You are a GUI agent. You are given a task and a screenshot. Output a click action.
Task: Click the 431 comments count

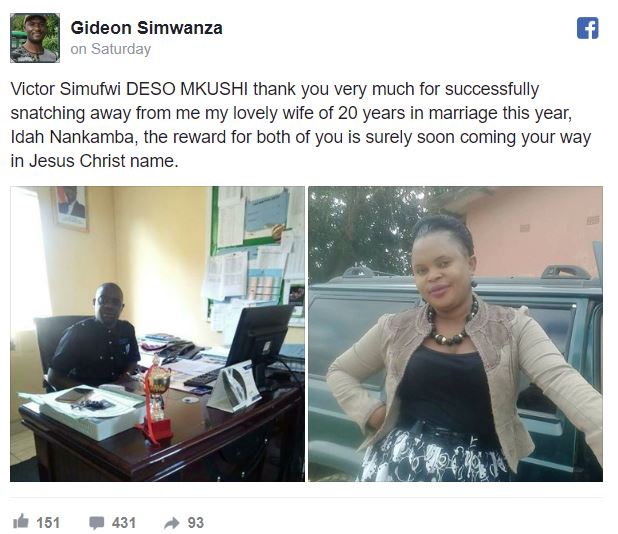(x=124, y=523)
